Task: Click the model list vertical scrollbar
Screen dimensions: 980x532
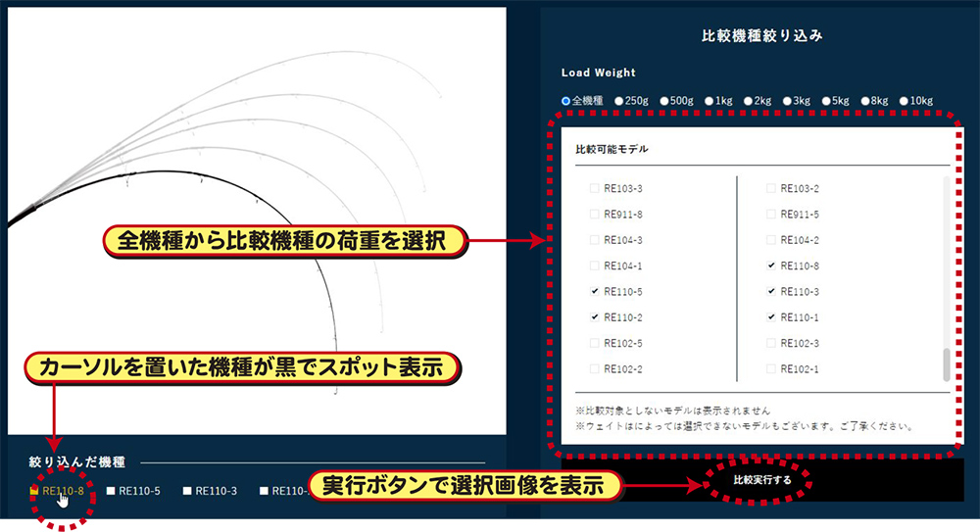Action: click(946, 363)
